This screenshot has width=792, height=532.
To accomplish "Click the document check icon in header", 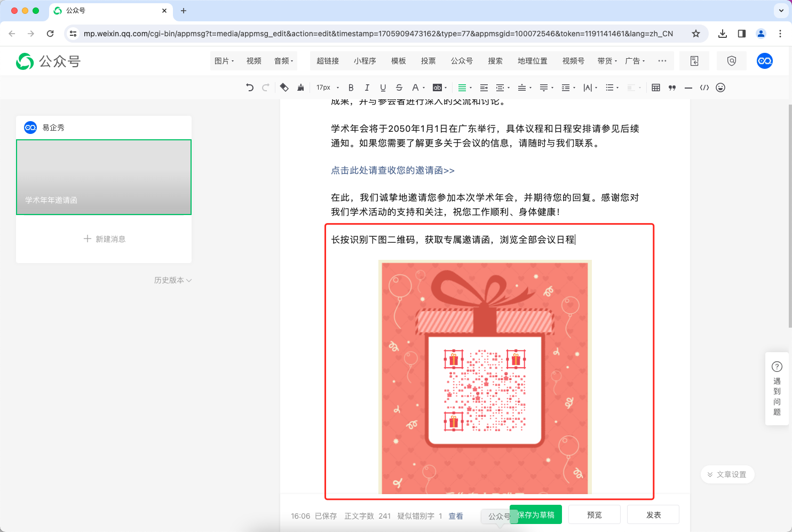I will click(694, 61).
